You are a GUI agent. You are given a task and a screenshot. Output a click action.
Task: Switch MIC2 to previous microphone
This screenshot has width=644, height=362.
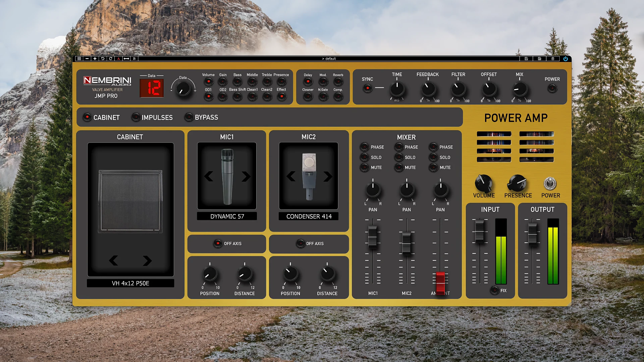[291, 176]
